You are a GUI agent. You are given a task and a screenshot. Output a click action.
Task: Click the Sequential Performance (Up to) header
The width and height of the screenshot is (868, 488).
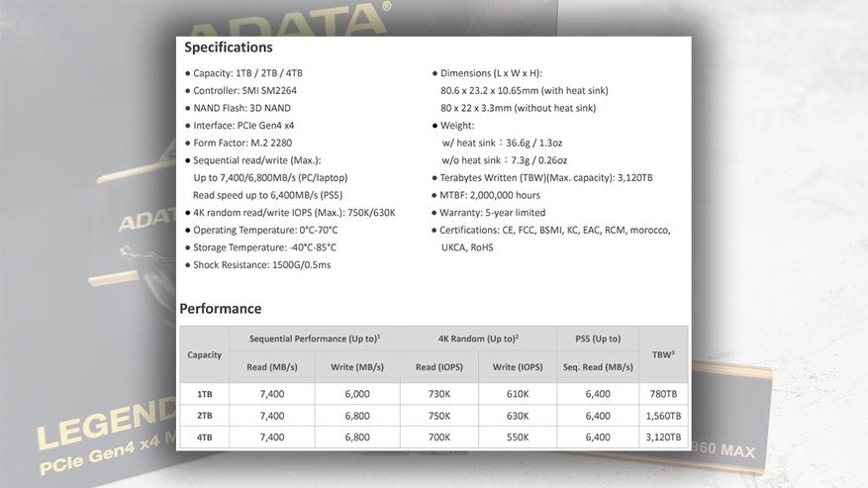315,339
